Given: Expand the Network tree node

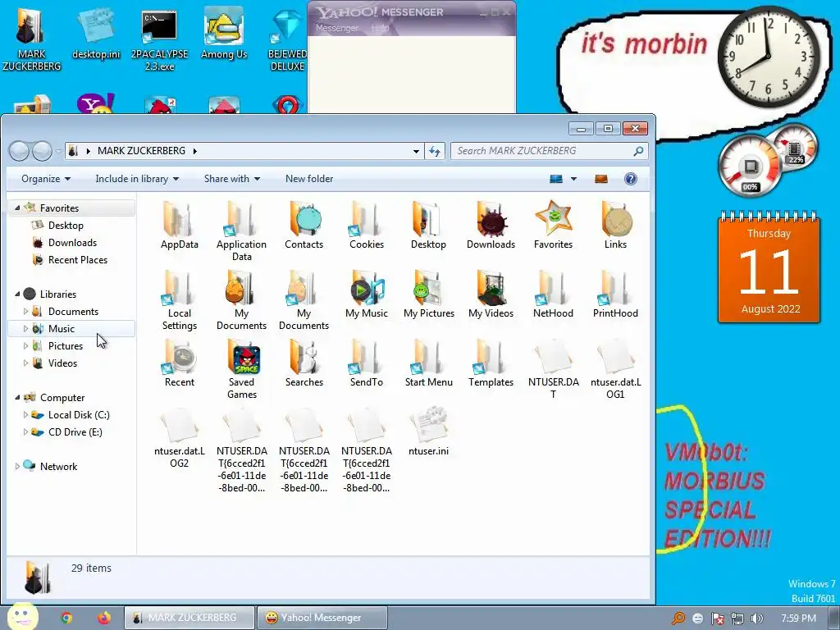Looking at the screenshot, I should pos(17,467).
